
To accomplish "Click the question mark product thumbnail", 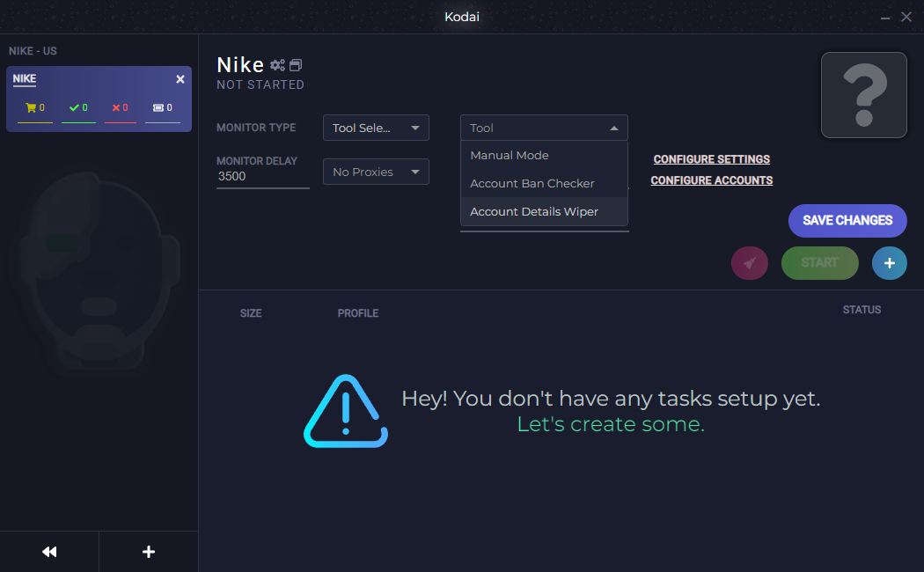I will (864, 95).
